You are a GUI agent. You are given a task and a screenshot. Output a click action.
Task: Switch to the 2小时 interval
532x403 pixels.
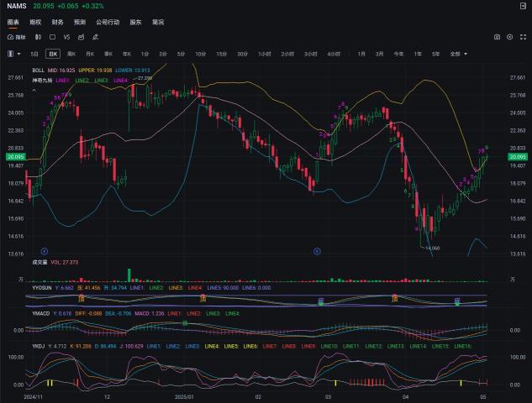point(287,54)
